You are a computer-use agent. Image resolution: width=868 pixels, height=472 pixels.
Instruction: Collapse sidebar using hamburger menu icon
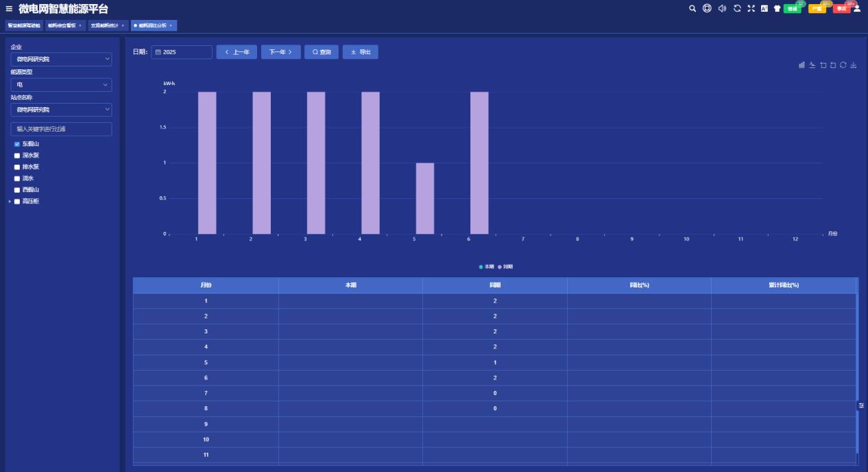(x=9, y=8)
